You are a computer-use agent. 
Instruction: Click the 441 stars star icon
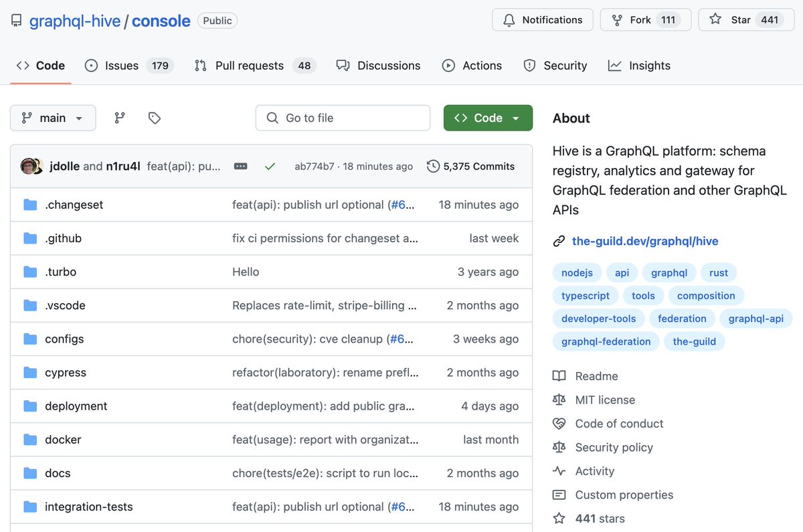click(559, 519)
